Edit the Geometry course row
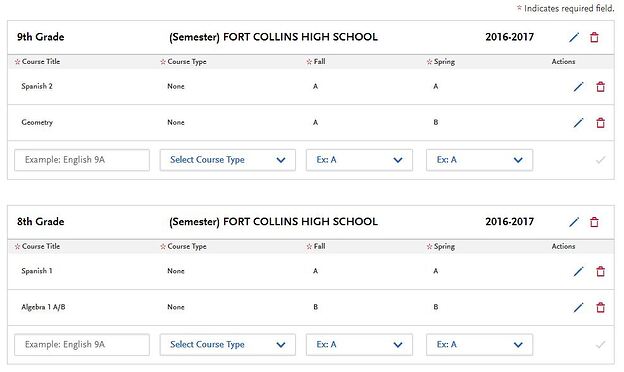The width and height of the screenshot is (624, 372). click(578, 123)
